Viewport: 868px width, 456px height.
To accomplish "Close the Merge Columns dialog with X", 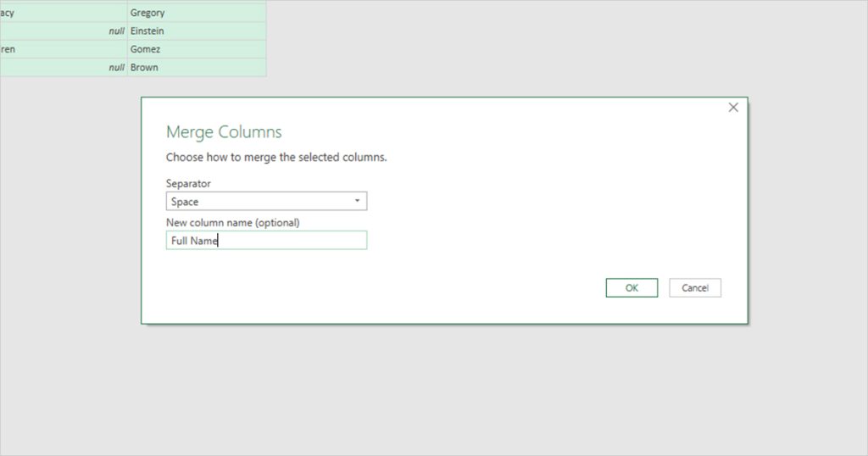I will pos(733,108).
